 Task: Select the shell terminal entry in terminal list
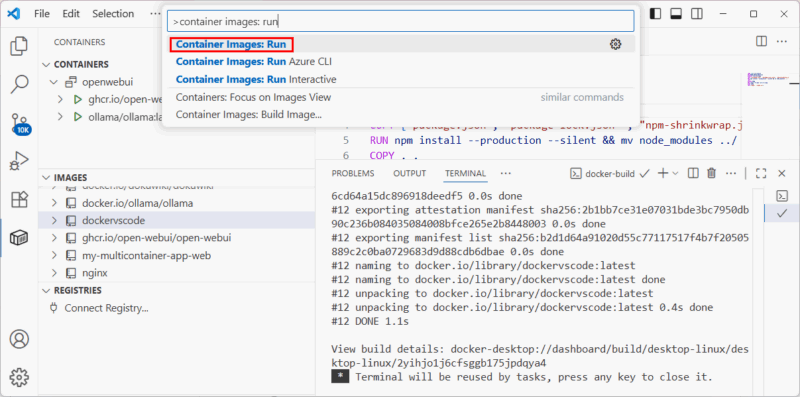point(782,195)
